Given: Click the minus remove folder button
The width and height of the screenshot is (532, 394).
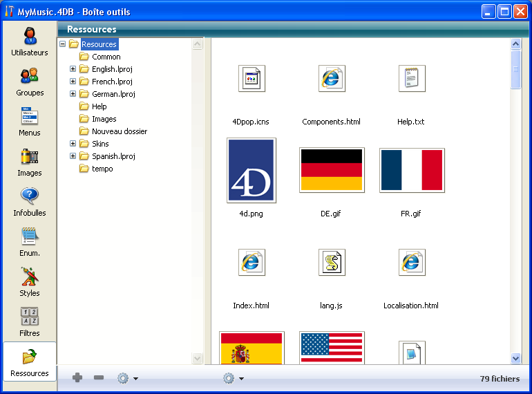Looking at the screenshot, I should (x=99, y=378).
